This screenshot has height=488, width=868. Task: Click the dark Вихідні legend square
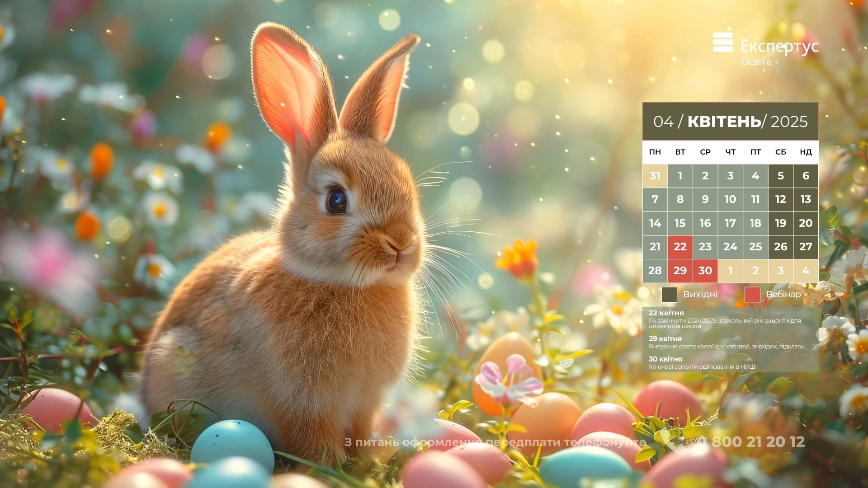coord(669,295)
